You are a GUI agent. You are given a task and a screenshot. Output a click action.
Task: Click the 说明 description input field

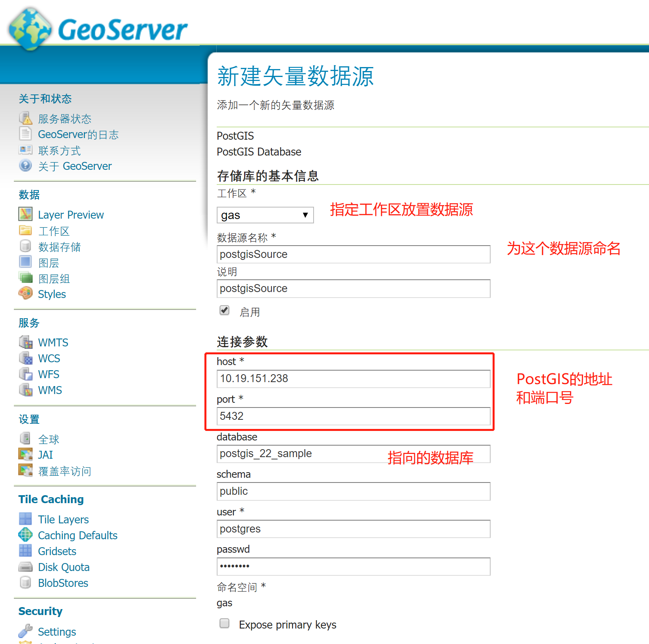[x=354, y=288]
